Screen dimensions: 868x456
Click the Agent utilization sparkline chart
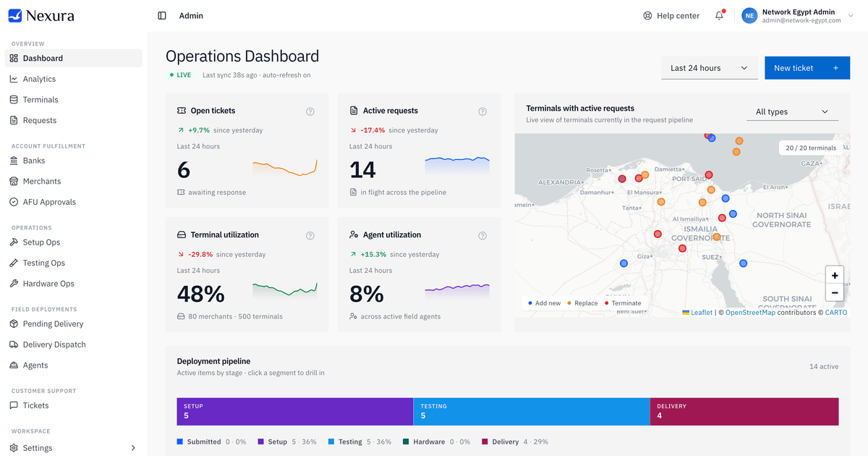point(457,291)
